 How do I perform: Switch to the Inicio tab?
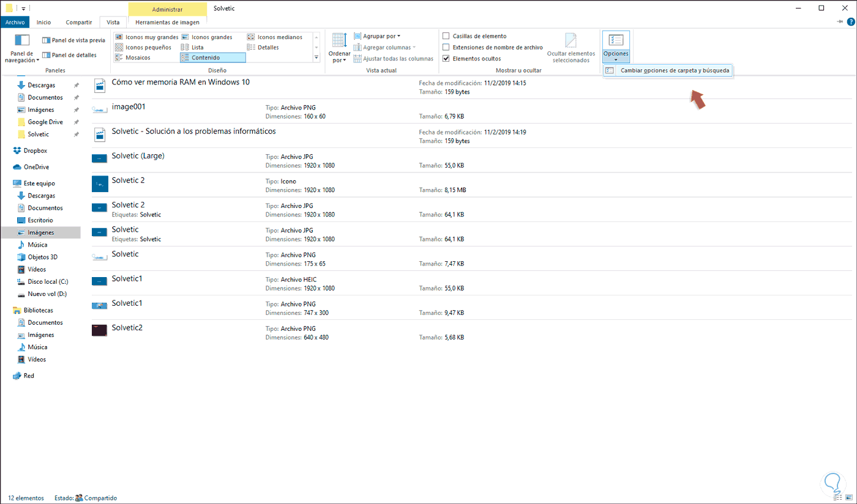point(43,22)
